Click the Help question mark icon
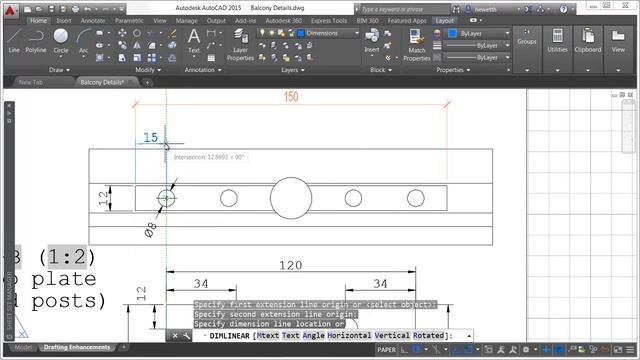 click(x=563, y=9)
